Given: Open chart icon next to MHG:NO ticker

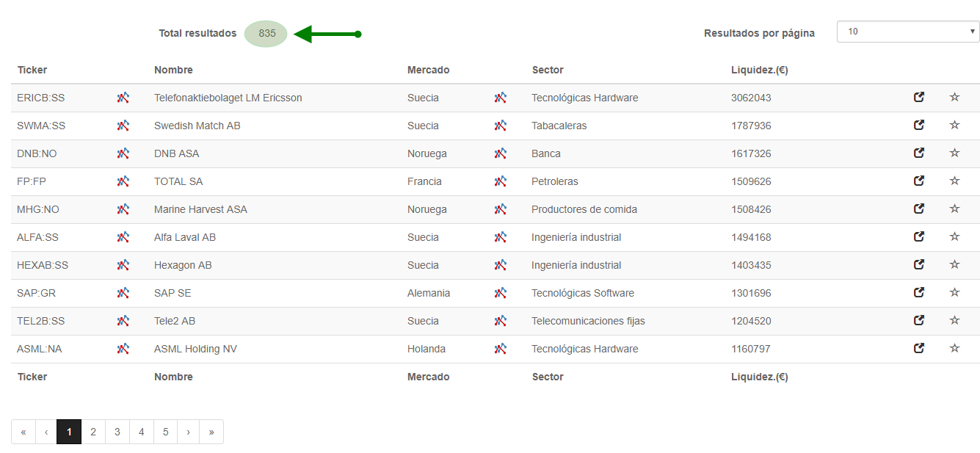Looking at the screenshot, I should pyautogui.click(x=123, y=209).
